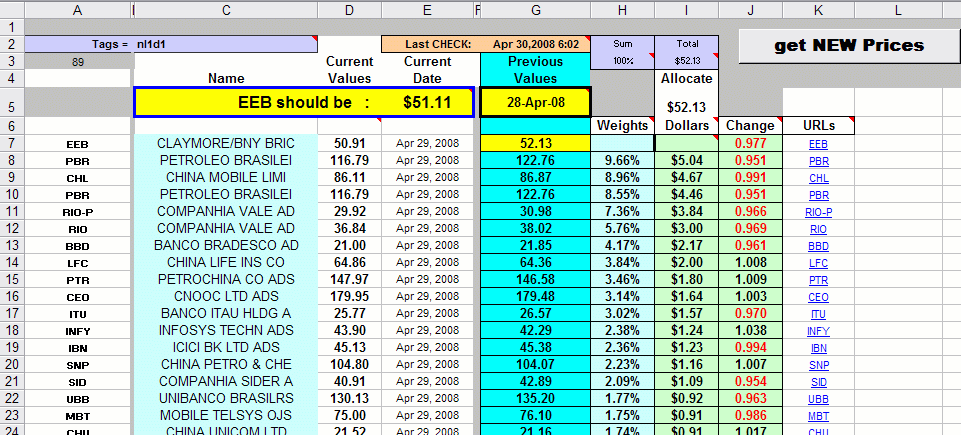Select the EEB should be $51.11 cell

304,102
